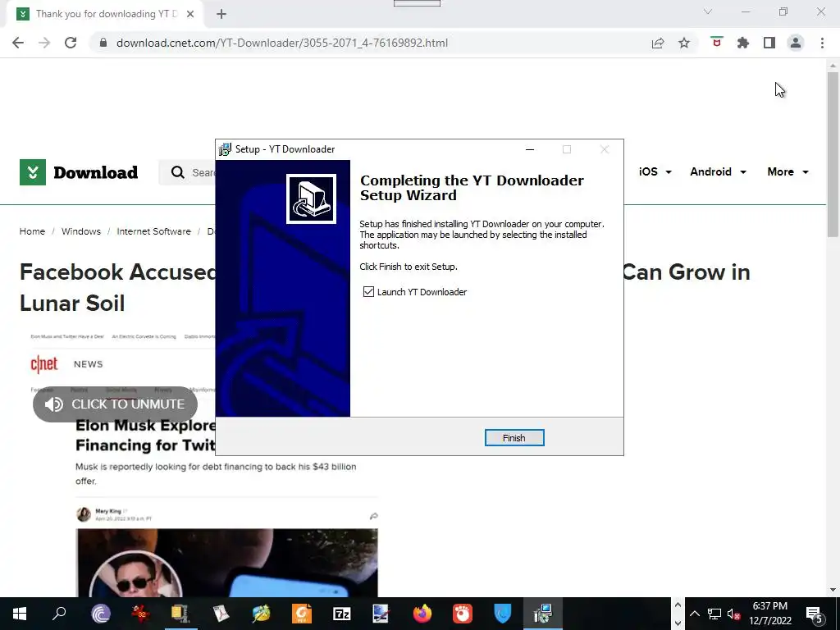
Task: Go back in the browser
Action: point(18,43)
